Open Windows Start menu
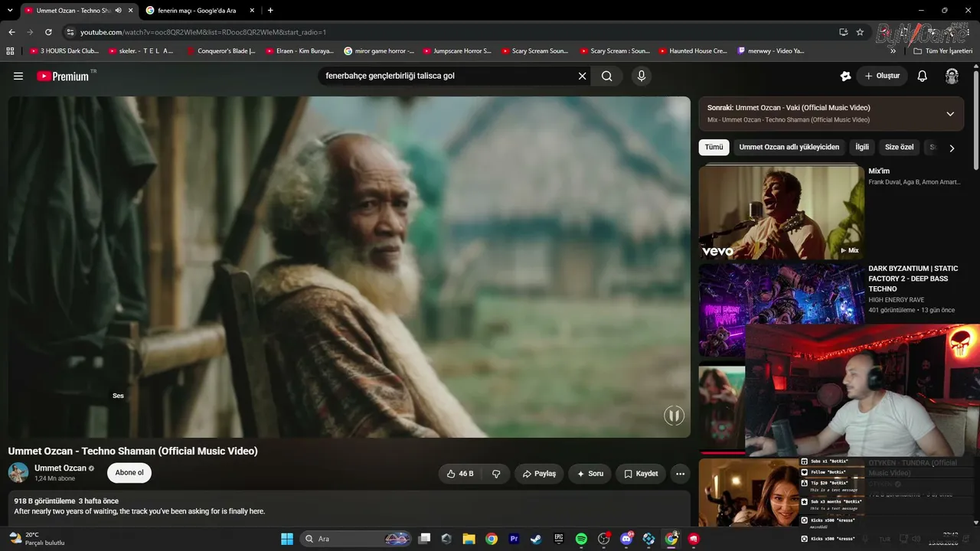Image resolution: width=980 pixels, height=551 pixels. pyautogui.click(x=287, y=539)
